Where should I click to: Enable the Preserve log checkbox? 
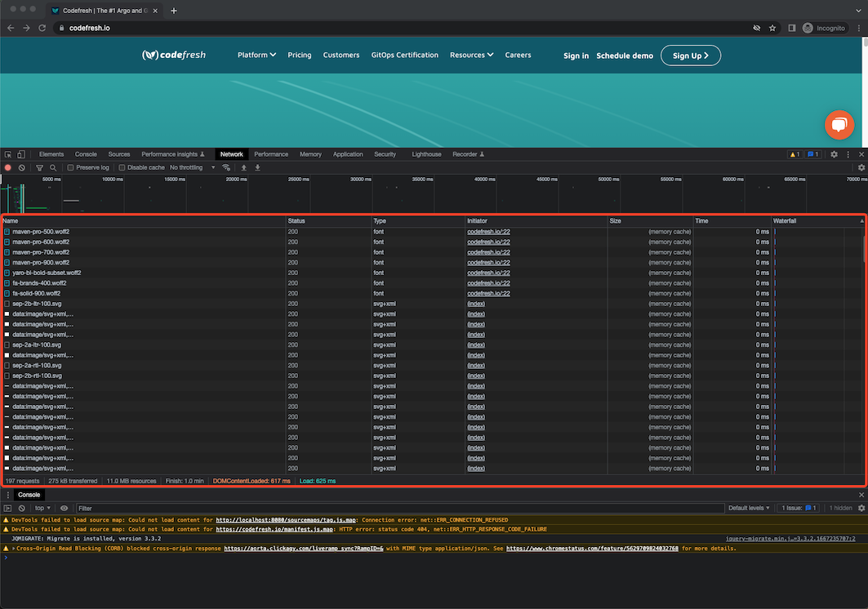point(71,167)
